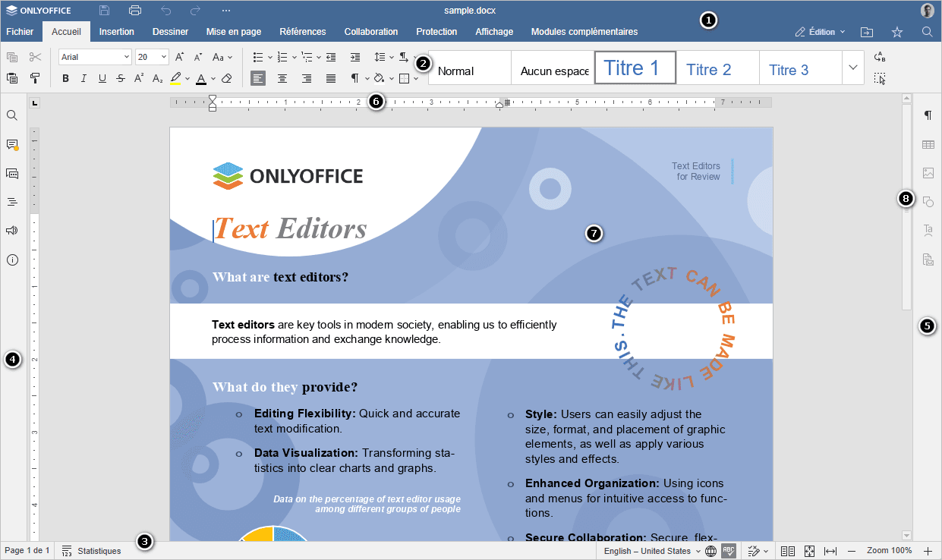This screenshot has width=942, height=560.
Task: Decrease the paragraph indent
Action: pos(331,57)
